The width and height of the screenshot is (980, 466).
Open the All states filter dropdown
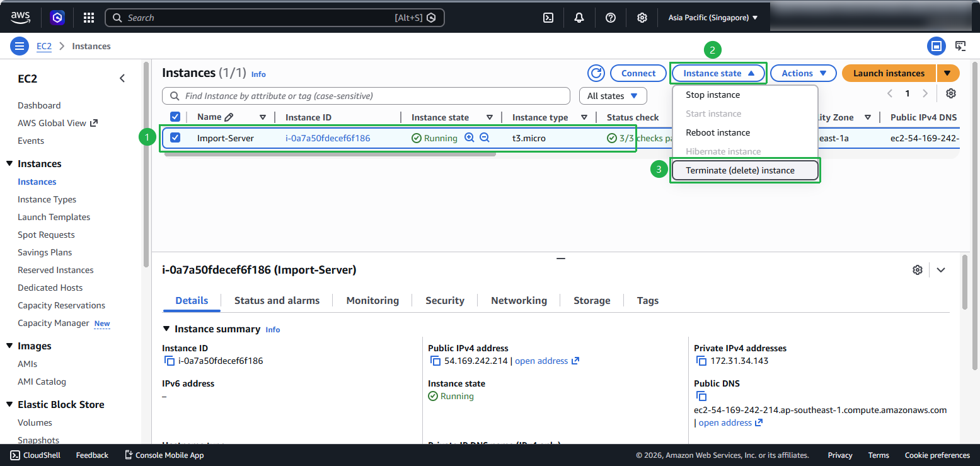pyautogui.click(x=613, y=96)
